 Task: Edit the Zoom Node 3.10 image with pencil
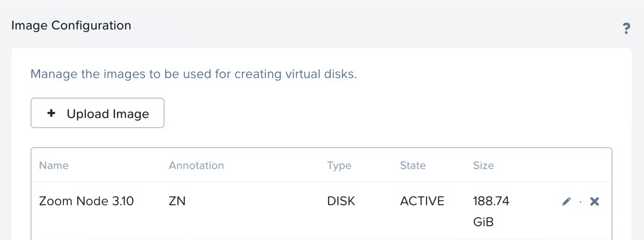coord(566,201)
